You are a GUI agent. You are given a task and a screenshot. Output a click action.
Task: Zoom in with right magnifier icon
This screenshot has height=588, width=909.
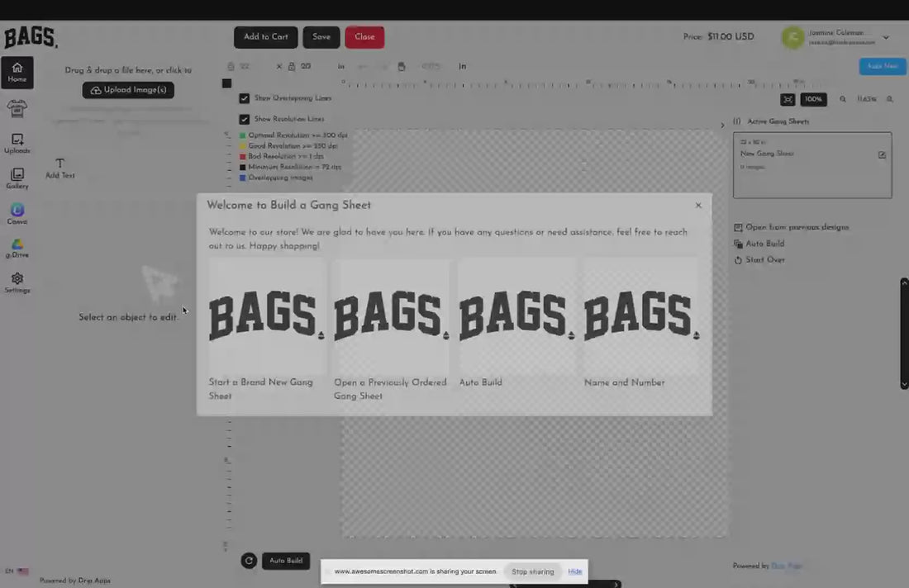pos(889,100)
